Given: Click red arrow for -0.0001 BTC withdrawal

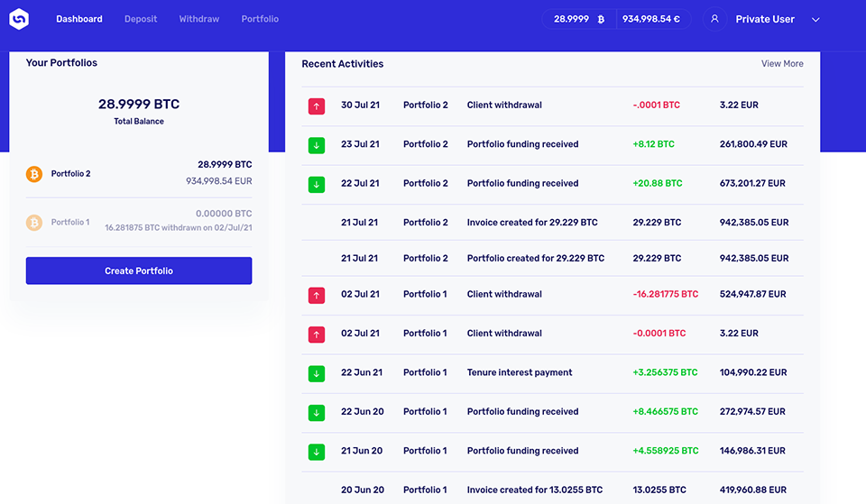Looking at the screenshot, I should pos(317,334).
